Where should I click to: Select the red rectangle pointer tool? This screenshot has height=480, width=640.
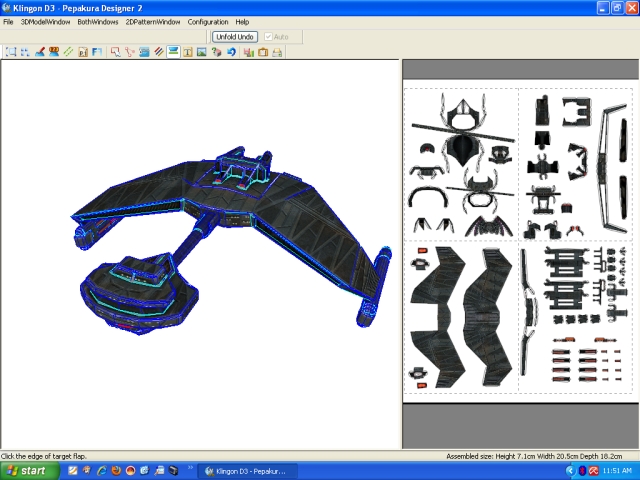(x=116, y=52)
